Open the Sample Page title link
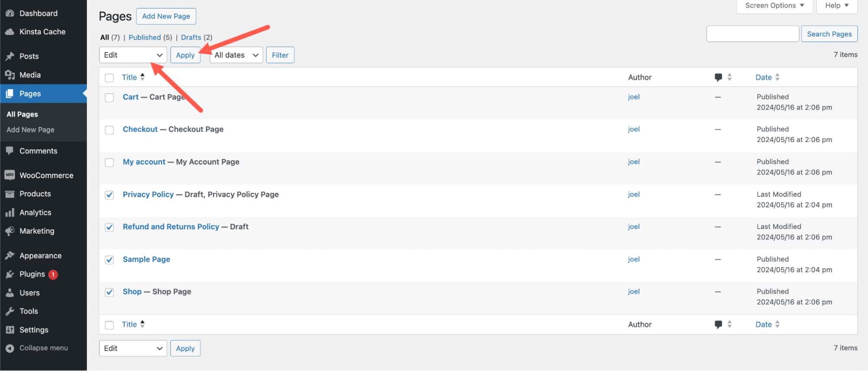This screenshot has height=371, width=868. click(x=146, y=259)
